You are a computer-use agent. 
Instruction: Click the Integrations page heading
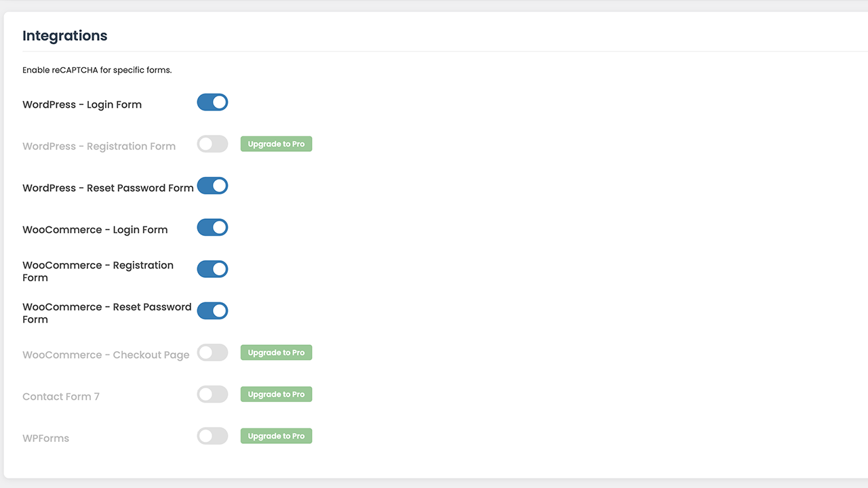[64, 35]
